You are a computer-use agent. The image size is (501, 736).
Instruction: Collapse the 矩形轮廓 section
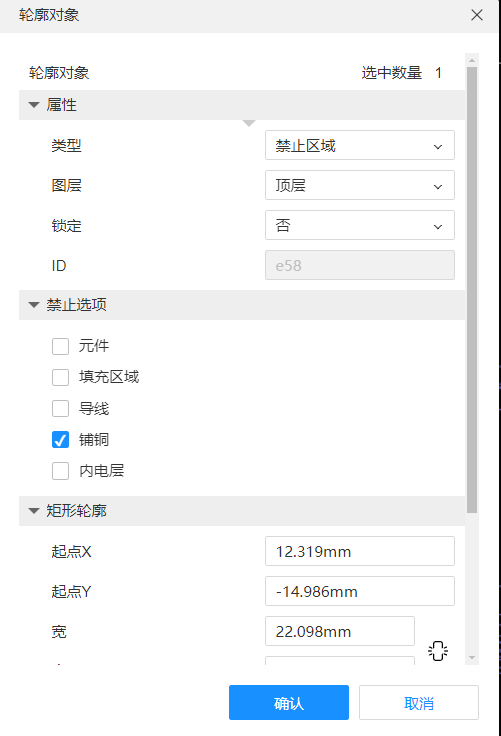click(34, 511)
